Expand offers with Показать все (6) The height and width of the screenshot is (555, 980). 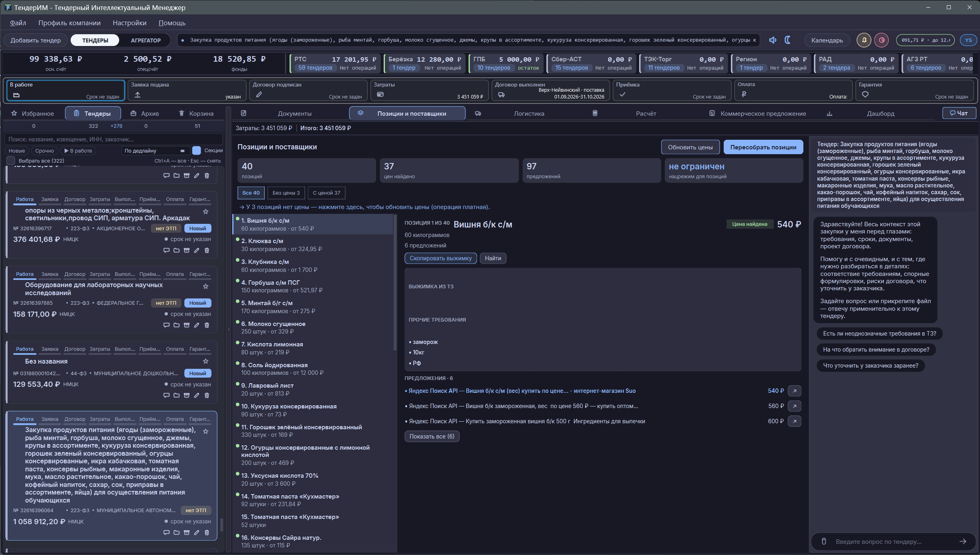tap(432, 436)
